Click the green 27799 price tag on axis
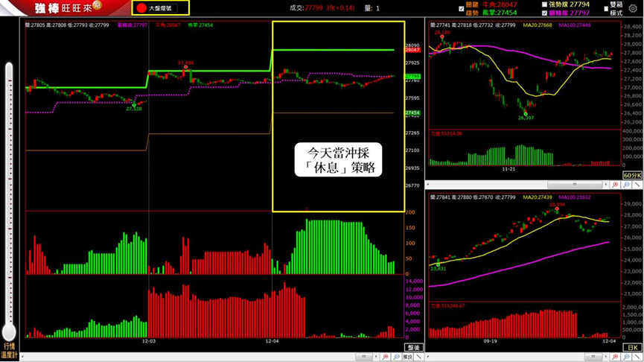This screenshot has width=644, height=362. tap(412, 77)
